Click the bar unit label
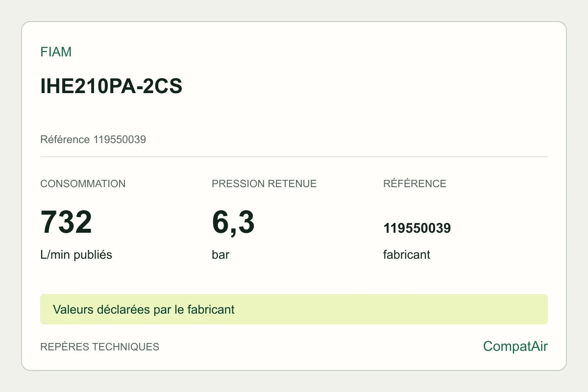The width and height of the screenshot is (588, 392). [x=220, y=255]
